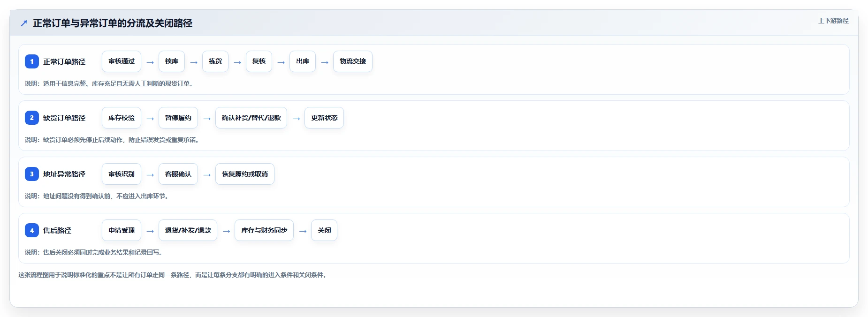
Task: Click the arrow between 客服确认 and 恢复履约或取消
Action: click(x=207, y=175)
